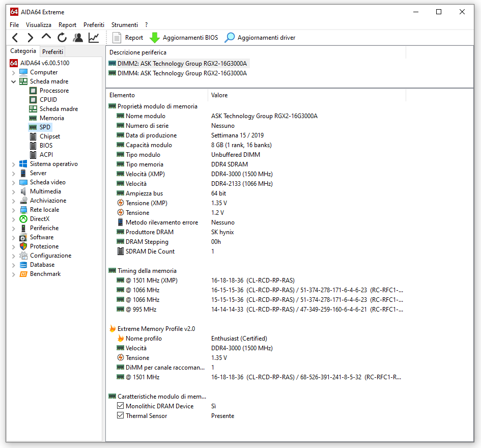Click the Server tower icon
The width and height of the screenshot is (481, 448).
tap(23, 173)
